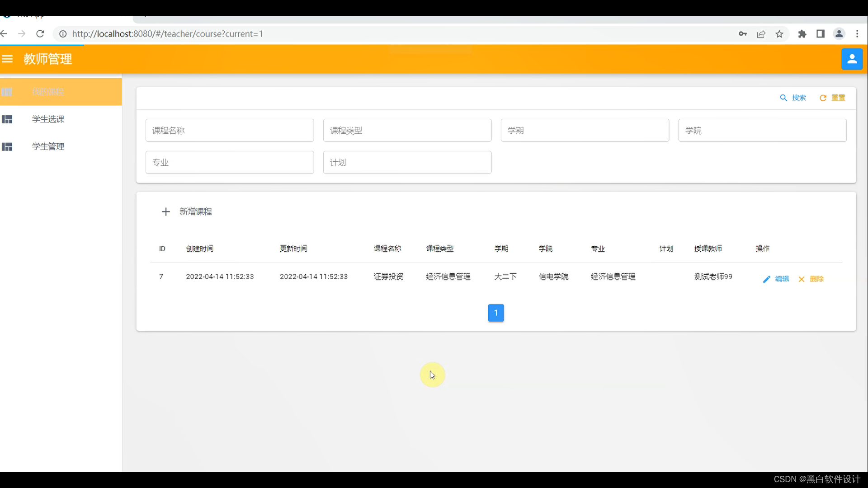Reload the page with the browser refresh icon
This screenshot has width=868, height=488.
tap(40, 34)
